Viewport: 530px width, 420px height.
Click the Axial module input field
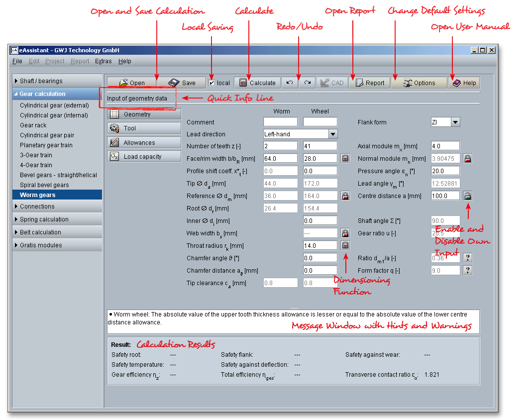click(445, 146)
